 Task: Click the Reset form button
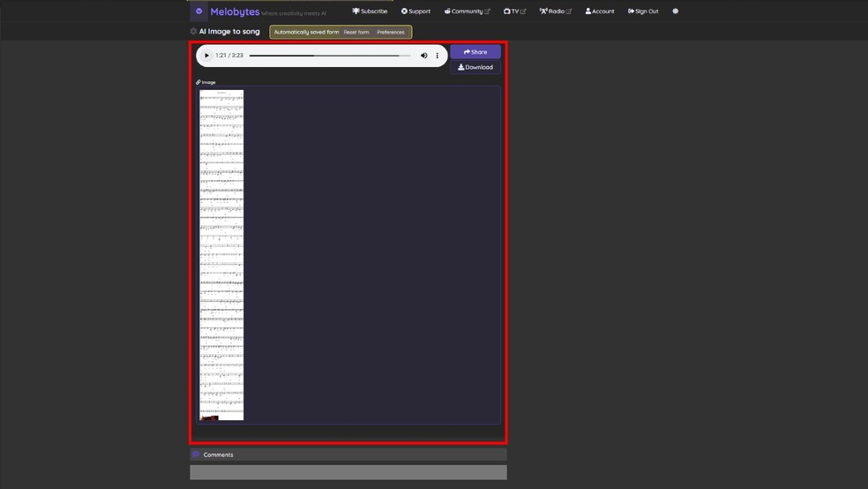[x=356, y=32]
